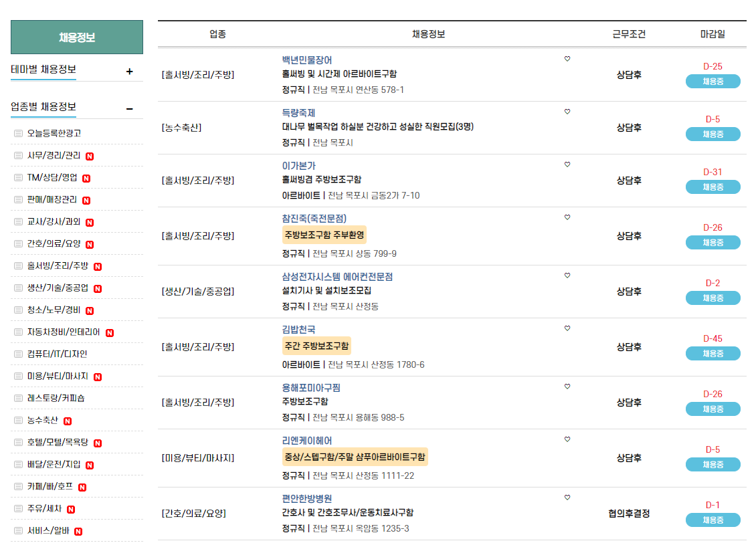Open 홀써빙겸 주방보조구함 job title
This screenshot has width=756, height=543.
[x=322, y=180]
